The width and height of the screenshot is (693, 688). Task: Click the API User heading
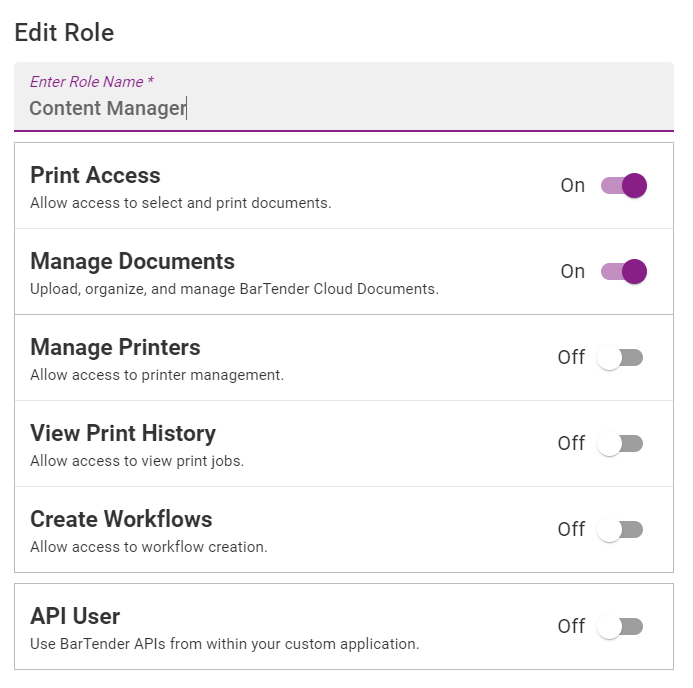tap(75, 616)
